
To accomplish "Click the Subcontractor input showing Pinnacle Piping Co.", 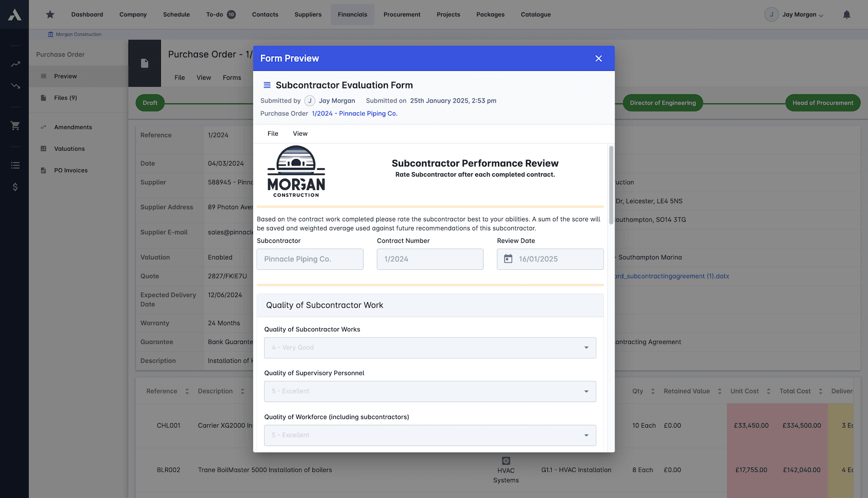I will coord(310,259).
